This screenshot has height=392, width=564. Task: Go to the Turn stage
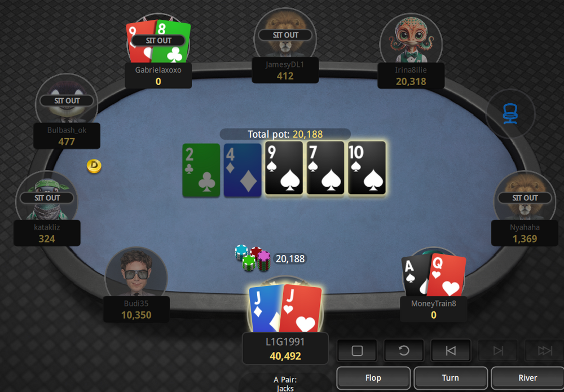[450, 377]
